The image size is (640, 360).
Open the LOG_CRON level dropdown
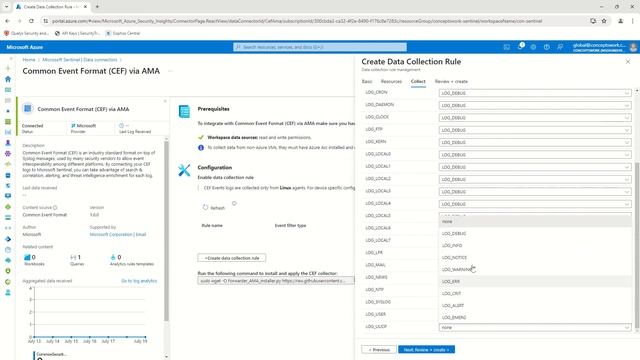[535, 93]
